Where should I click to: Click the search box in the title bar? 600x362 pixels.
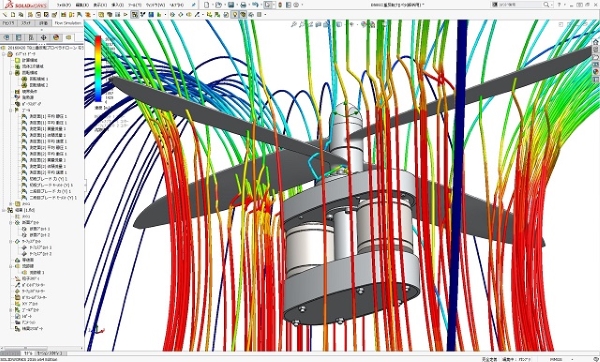tap(521, 5)
